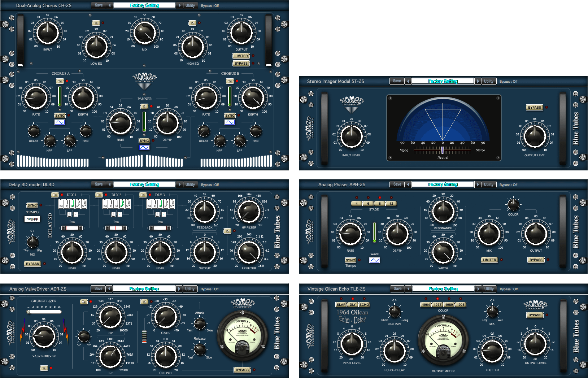
Task: Click the DLY 2 Pan slider
Action: pos(116,227)
